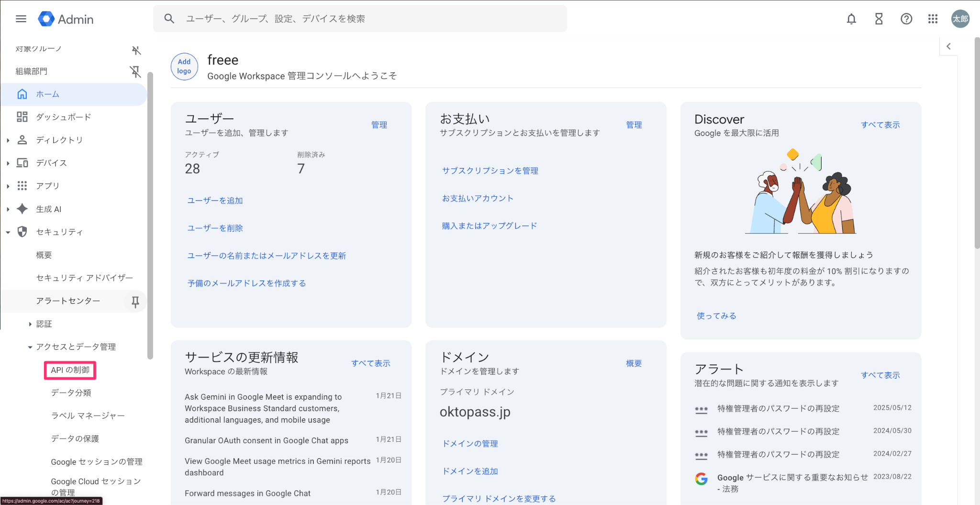Click the home icon beside ホーム

click(22, 94)
